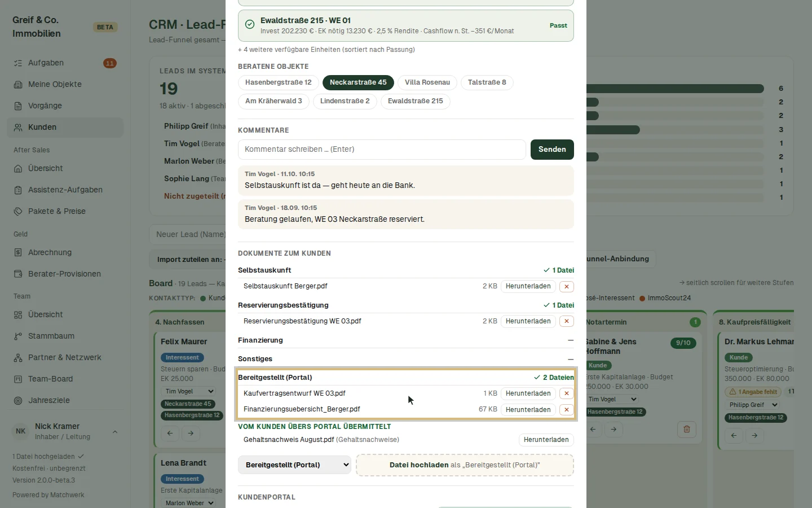Download Kaufvertragsentwurf WE 03.pdf
The image size is (812, 508).
pos(528,394)
